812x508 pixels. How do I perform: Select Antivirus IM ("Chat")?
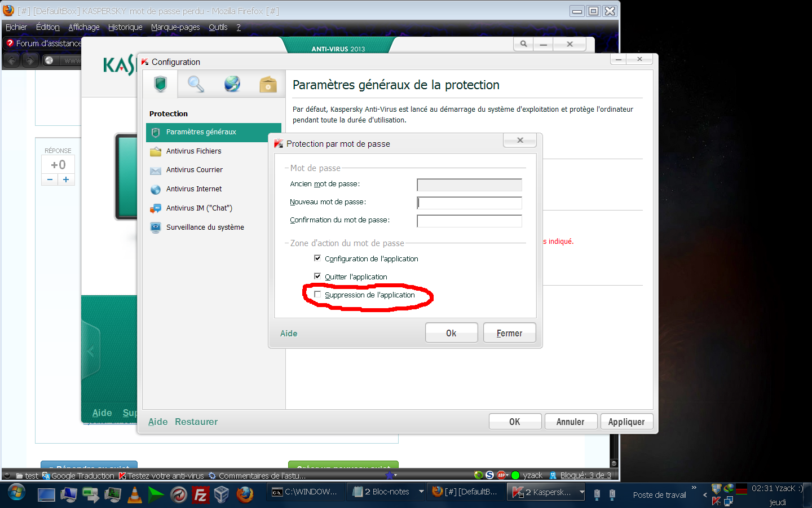coord(199,208)
